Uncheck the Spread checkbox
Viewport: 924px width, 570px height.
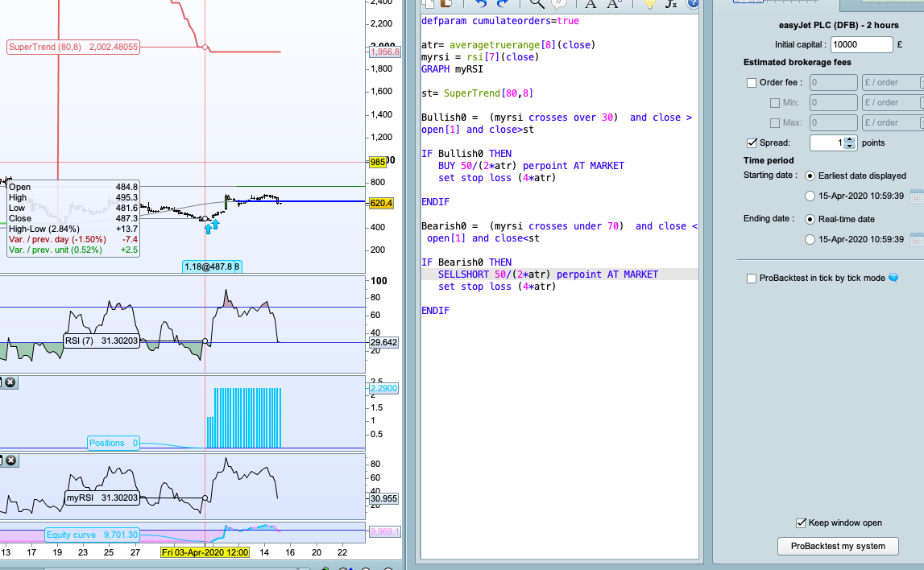click(x=752, y=142)
